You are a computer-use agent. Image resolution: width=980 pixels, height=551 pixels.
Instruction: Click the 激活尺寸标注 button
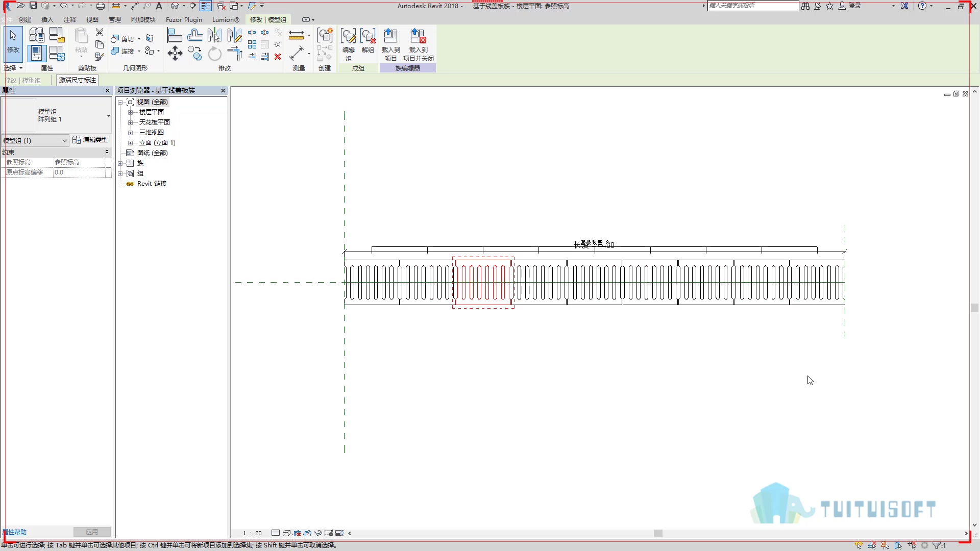click(77, 80)
